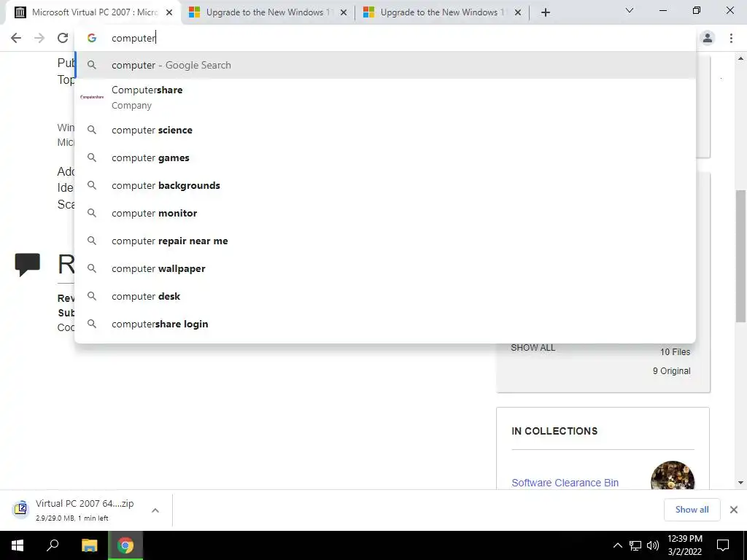Choose 'computer repair near me' suggestion
The image size is (747, 560).
pyautogui.click(x=385, y=241)
